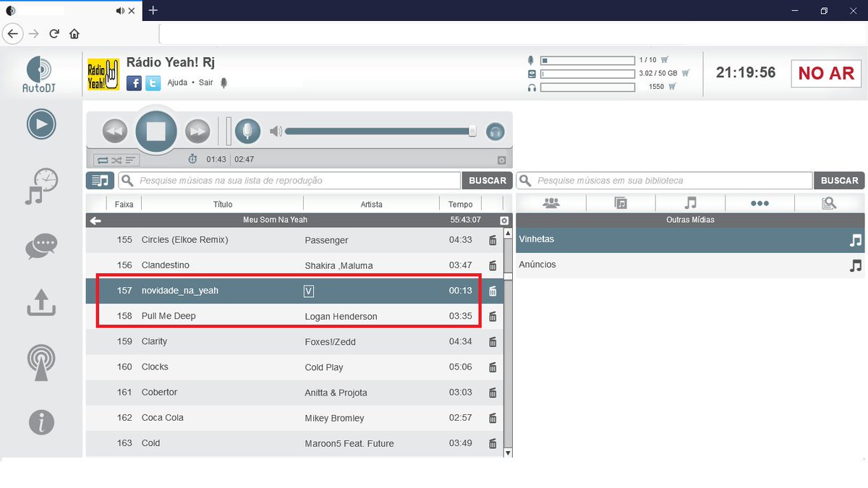The height and width of the screenshot is (488, 868).
Task: Select Anúncios media category
Action: [x=690, y=265]
